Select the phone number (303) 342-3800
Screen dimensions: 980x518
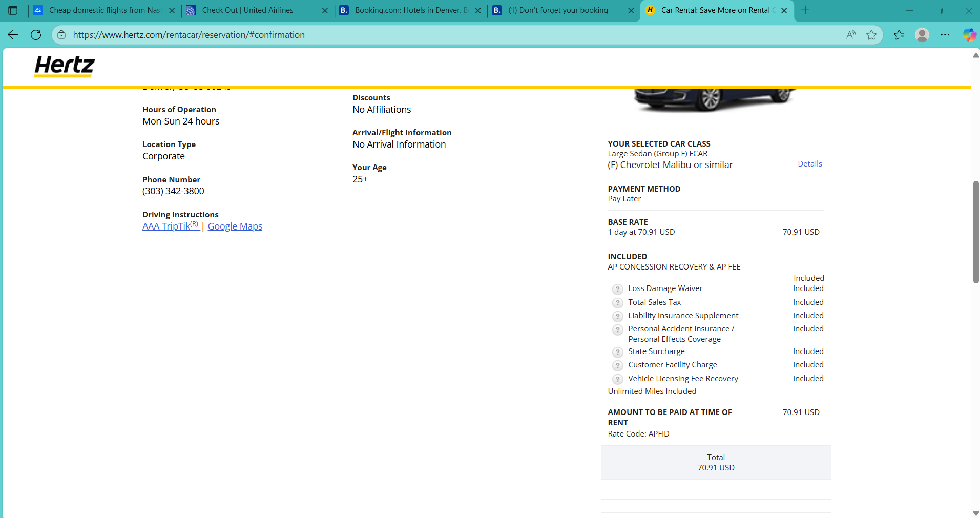[x=173, y=191]
